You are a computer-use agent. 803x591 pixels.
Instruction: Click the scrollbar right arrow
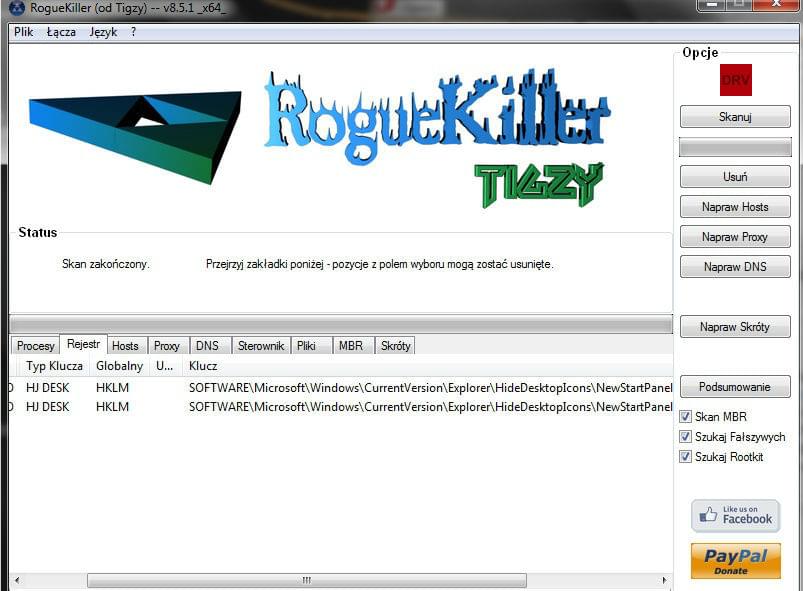point(664,580)
